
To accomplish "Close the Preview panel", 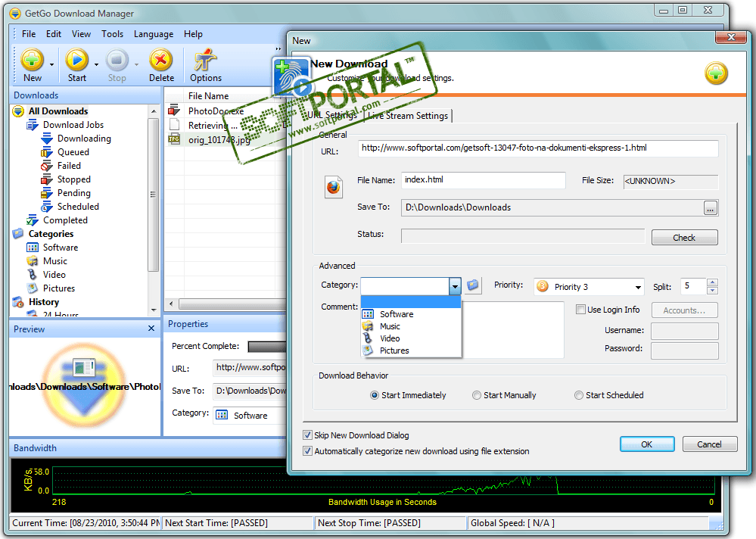I will click(x=151, y=329).
